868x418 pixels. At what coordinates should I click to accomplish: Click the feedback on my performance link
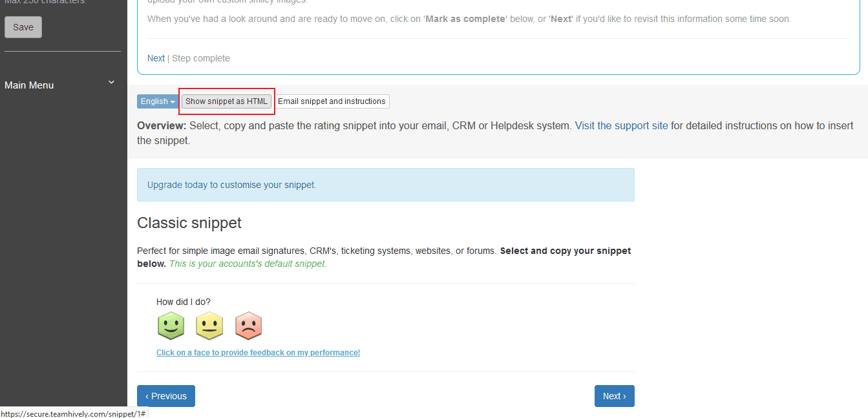point(258,353)
